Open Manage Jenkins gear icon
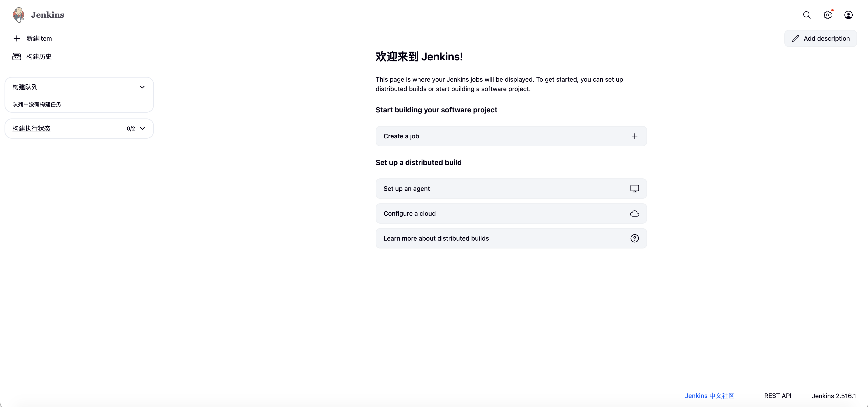868x407 pixels. (x=827, y=15)
